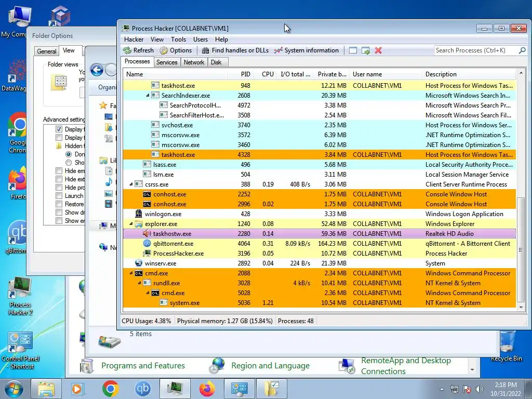The height and width of the screenshot is (399, 532).
Task: Open Firefox desktop shortcut
Action: tap(17, 182)
